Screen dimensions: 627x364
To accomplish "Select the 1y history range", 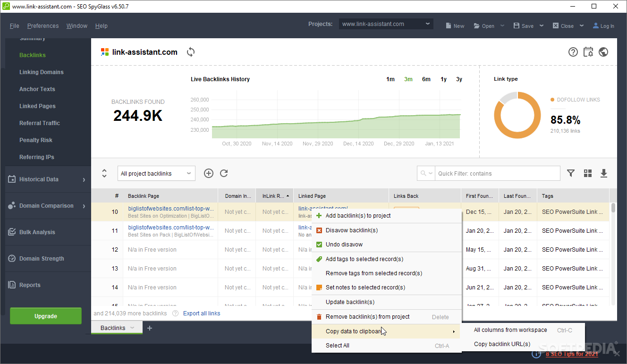I will click(444, 79).
